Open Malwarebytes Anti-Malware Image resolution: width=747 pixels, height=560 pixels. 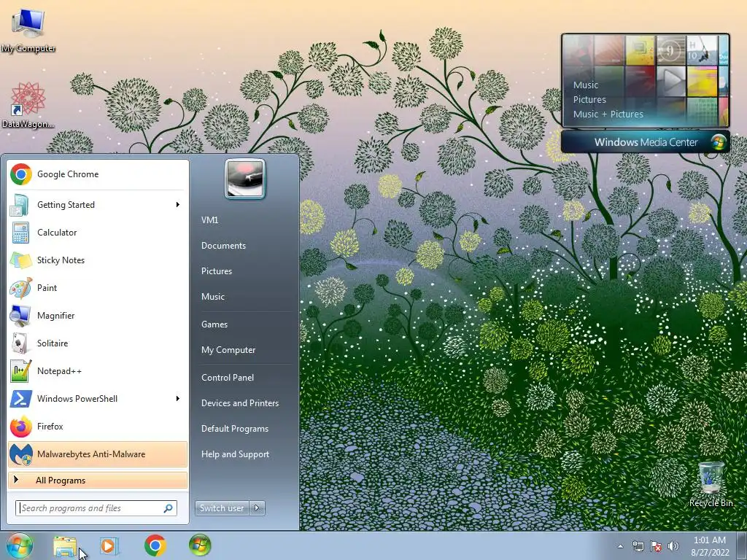coord(98,454)
